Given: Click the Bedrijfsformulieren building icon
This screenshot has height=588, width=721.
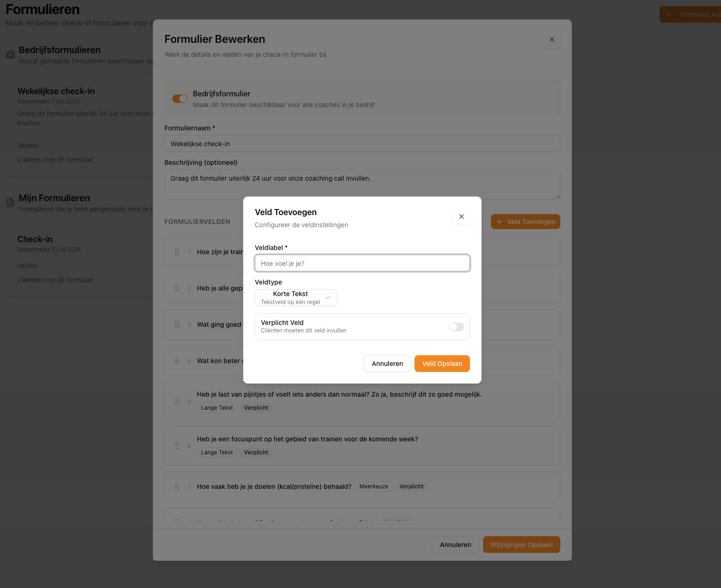Looking at the screenshot, I should click(x=10, y=54).
